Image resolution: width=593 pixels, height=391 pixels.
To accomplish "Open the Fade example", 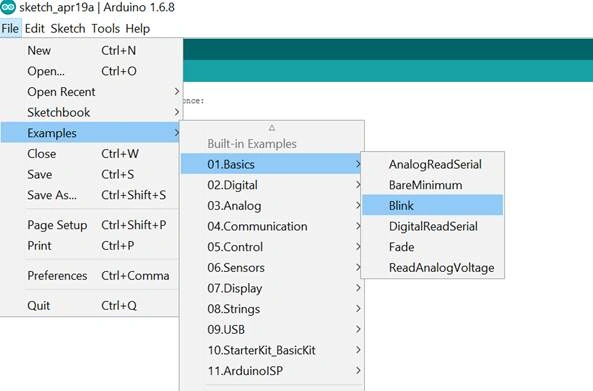I will 433,247.
